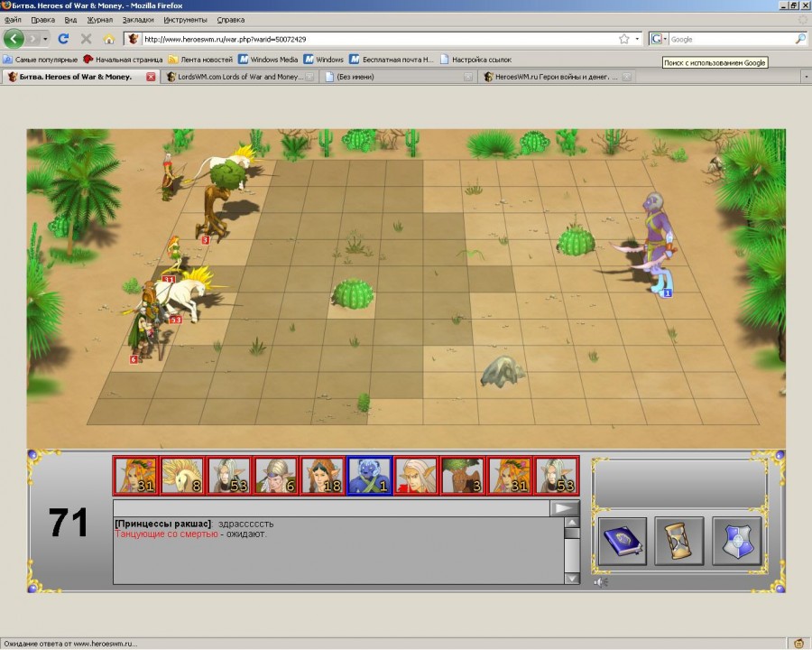Click the shield defend button
The height and width of the screenshot is (650, 812).
tap(736, 541)
